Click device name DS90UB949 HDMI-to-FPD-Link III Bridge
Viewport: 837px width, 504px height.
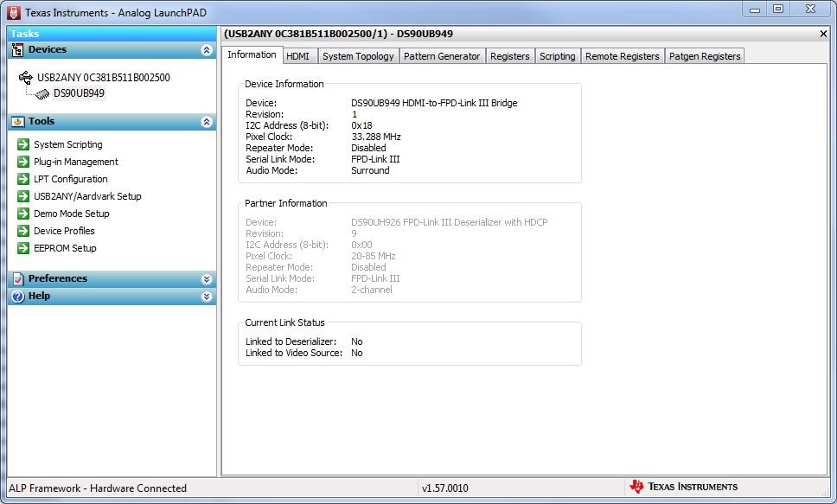(x=434, y=103)
